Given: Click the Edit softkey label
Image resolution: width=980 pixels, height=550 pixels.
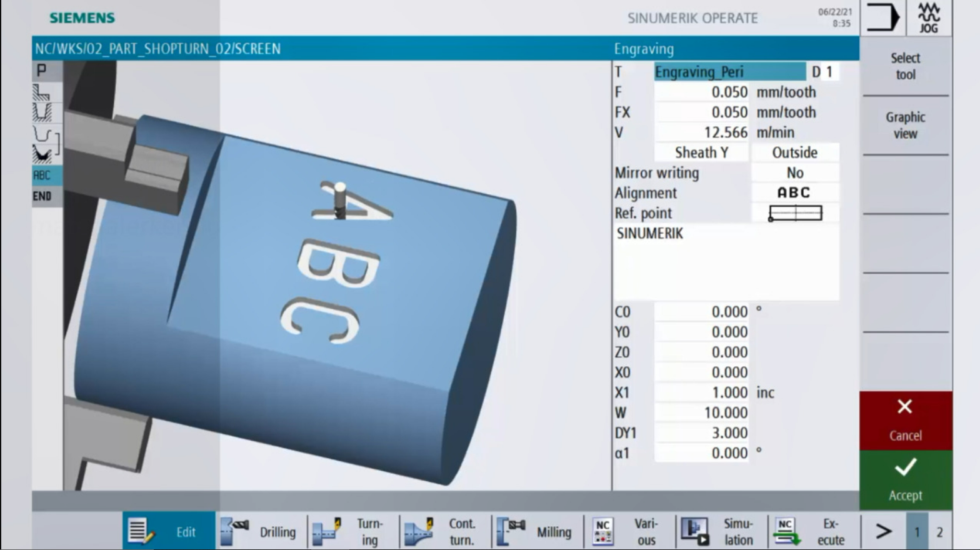Looking at the screenshot, I should coord(186,532).
